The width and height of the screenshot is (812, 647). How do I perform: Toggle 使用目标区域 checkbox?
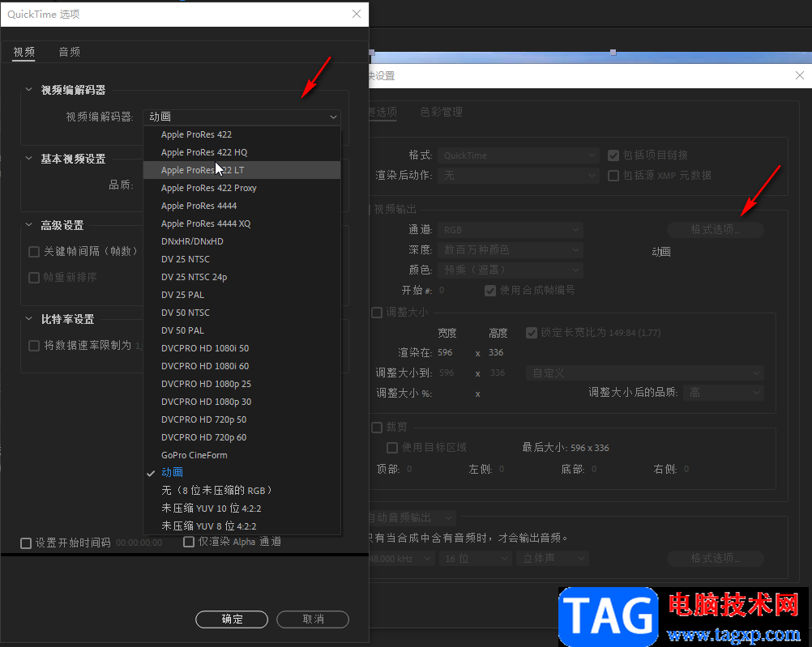coord(392,447)
